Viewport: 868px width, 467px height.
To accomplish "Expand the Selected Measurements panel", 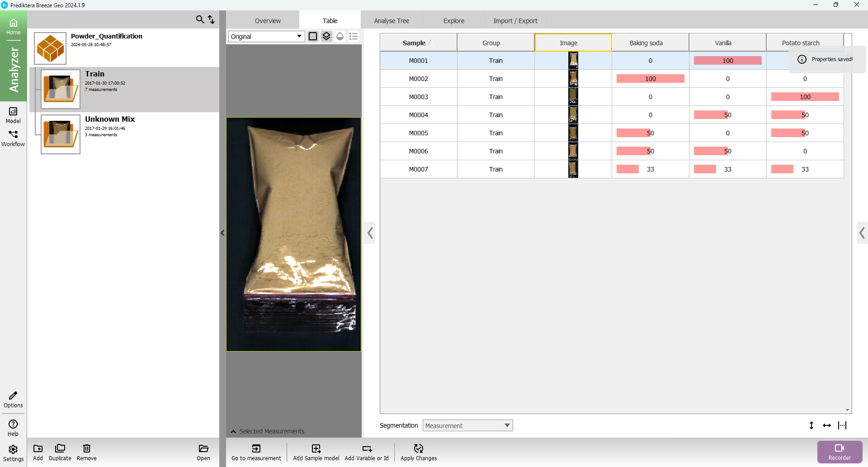I will (233, 431).
